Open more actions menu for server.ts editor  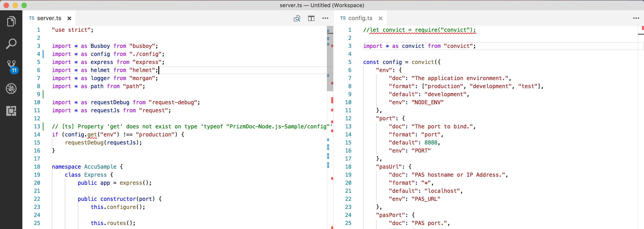325,18
